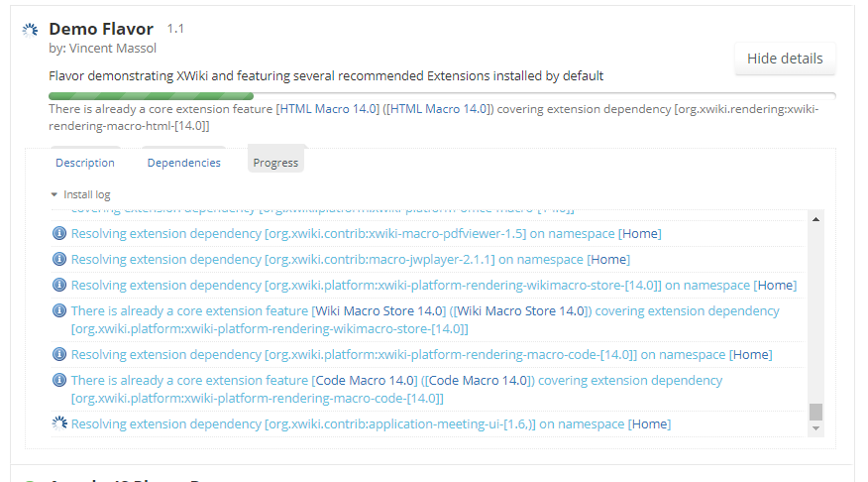This screenshot has height=482, width=868.
Task: Open Home link in application-meeting-ui entry
Action: (x=649, y=424)
